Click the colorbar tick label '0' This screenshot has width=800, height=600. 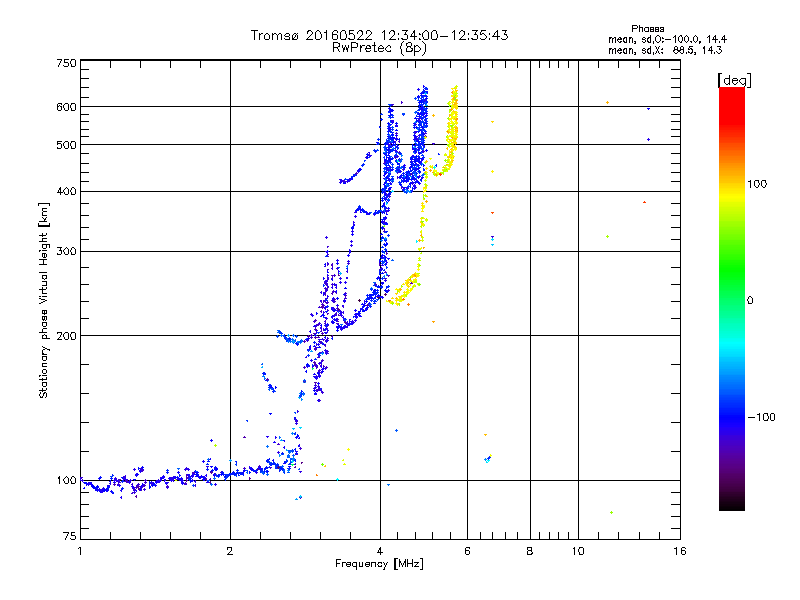750,301
